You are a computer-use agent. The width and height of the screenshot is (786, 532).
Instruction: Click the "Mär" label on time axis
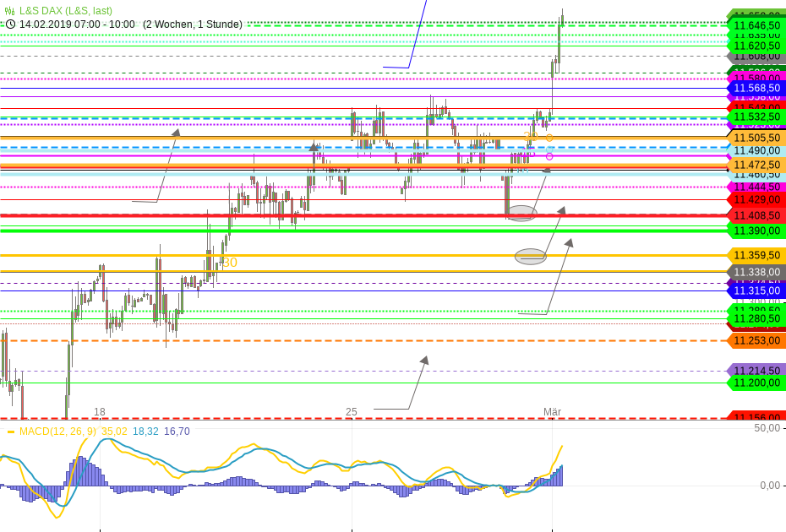[552, 412]
